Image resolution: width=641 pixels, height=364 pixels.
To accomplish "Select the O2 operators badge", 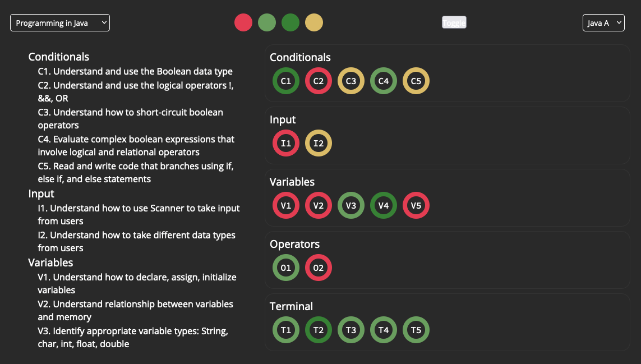I will 319,268.
